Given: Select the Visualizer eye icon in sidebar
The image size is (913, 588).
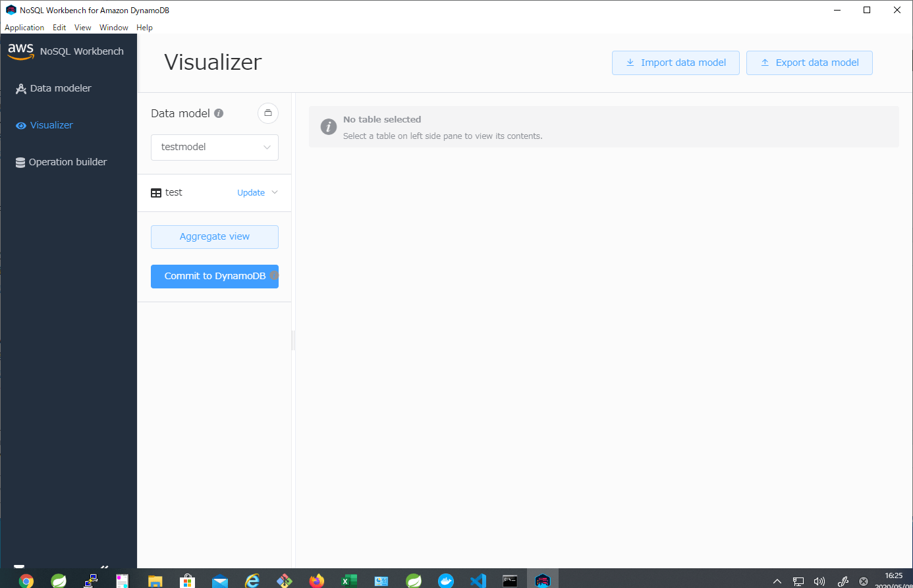Looking at the screenshot, I should pyautogui.click(x=21, y=124).
